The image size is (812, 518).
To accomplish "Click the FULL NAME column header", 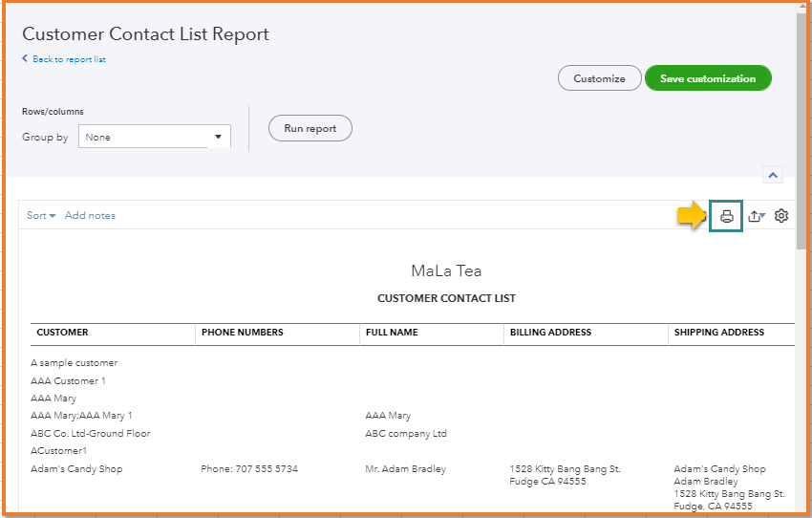I will coord(392,333).
